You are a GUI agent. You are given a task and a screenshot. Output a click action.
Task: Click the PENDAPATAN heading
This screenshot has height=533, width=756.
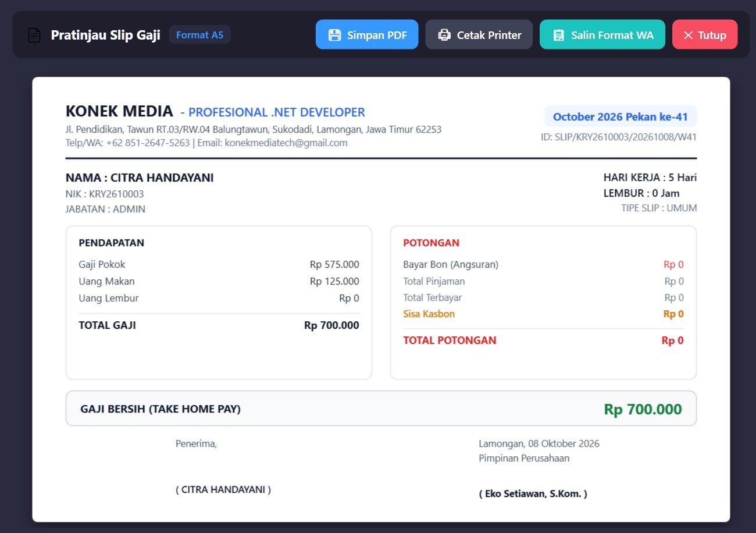(112, 243)
